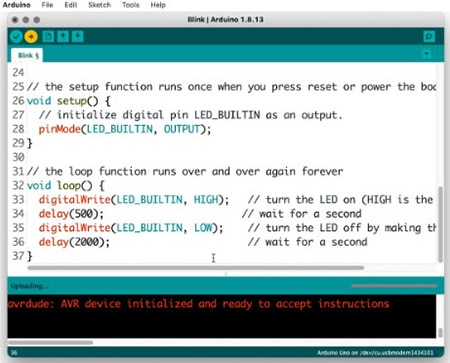
Task: Open the File menu
Action: pos(47,5)
